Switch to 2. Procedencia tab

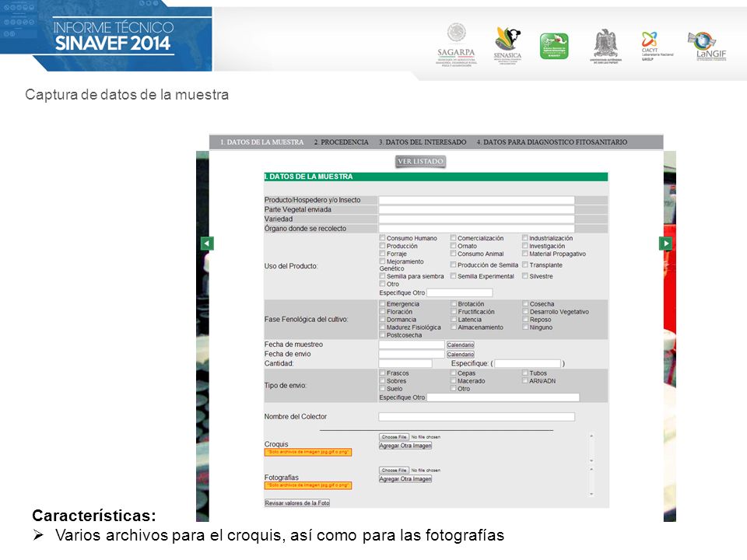pyautogui.click(x=341, y=142)
